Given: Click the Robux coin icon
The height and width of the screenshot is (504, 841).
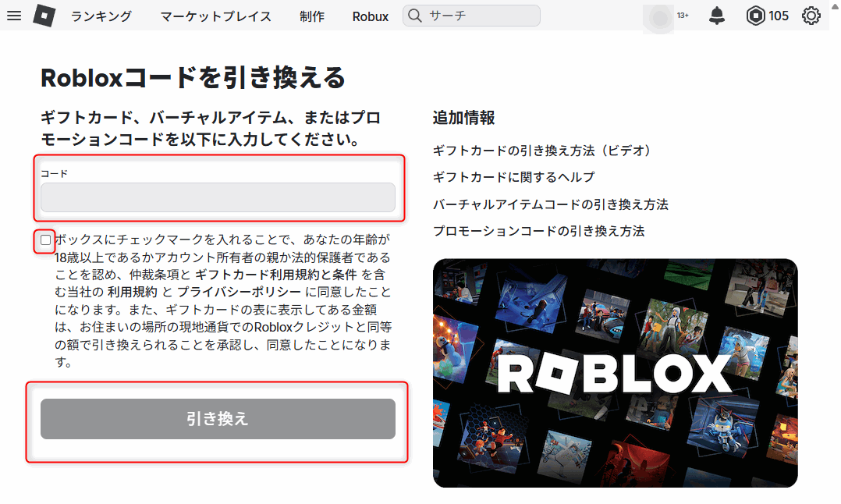Looking at the screenshot, I should [755, 16].
